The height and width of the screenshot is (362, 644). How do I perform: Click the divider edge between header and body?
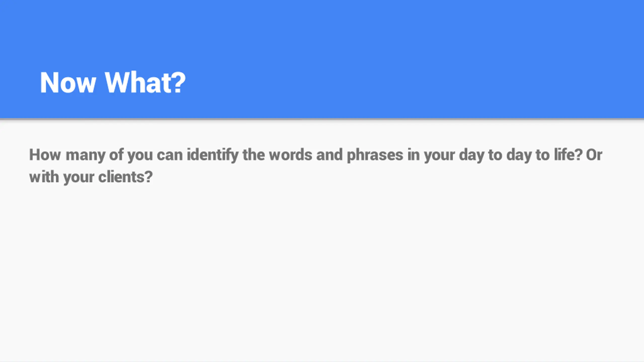coord(322,119)
